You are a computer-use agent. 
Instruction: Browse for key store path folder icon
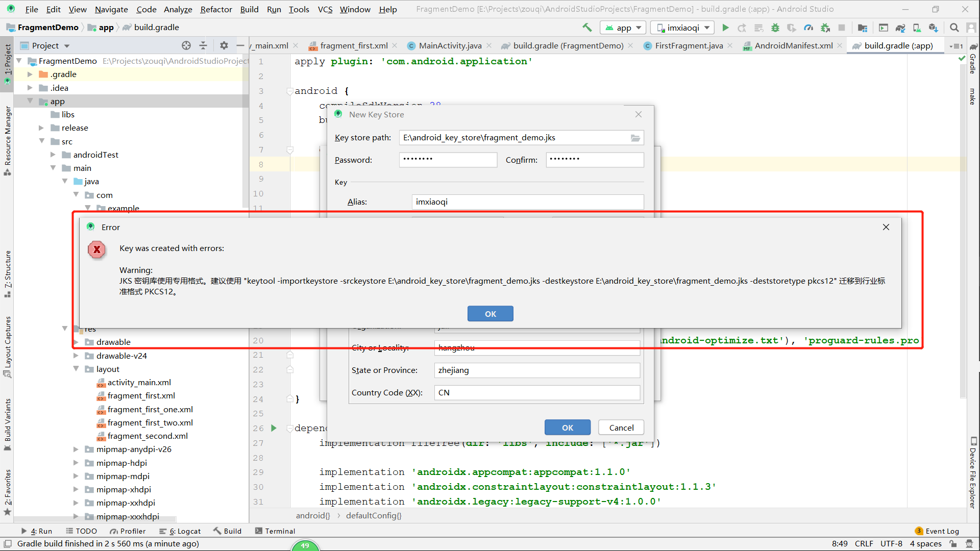(635, 138)
